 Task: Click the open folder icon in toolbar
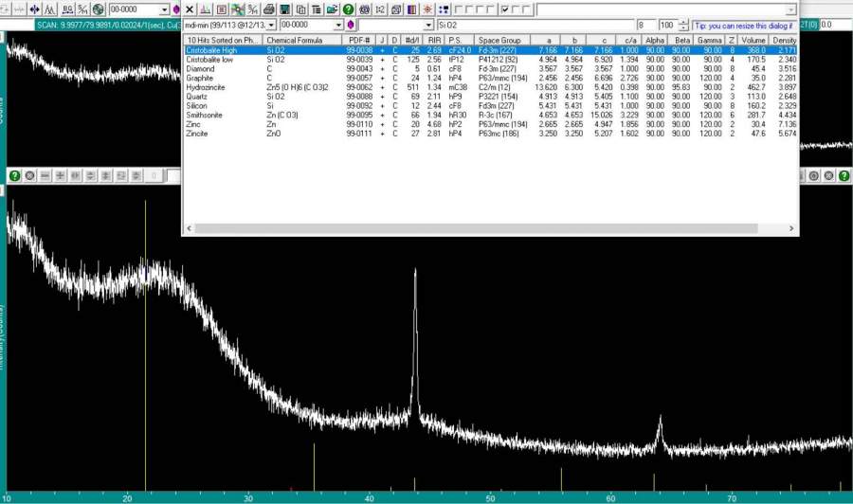click(x=333, y=9)
